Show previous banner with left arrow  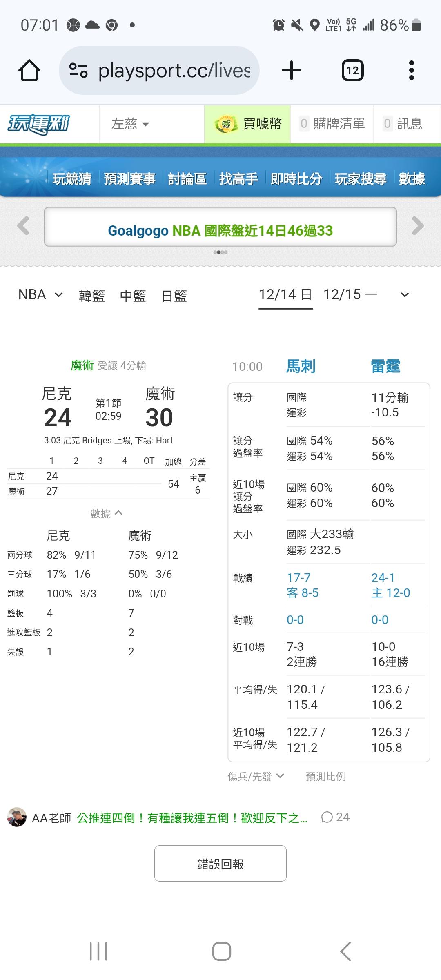point(23,226)
